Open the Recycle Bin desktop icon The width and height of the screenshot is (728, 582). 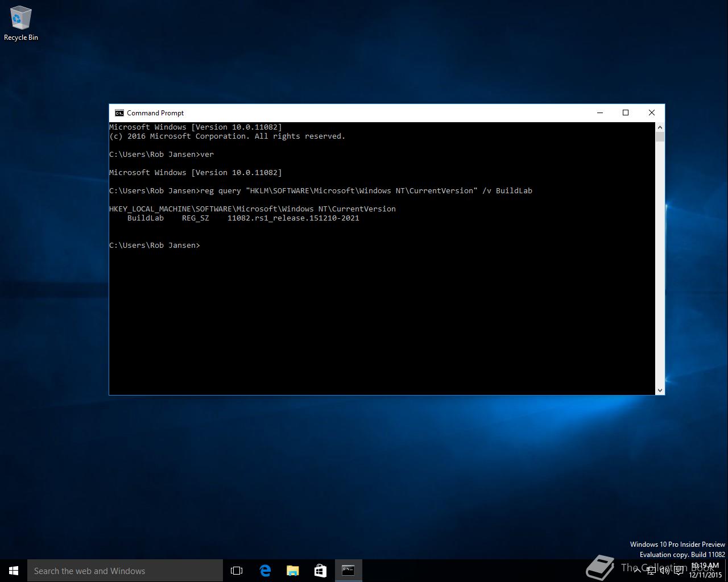click(x=20, y=23)
